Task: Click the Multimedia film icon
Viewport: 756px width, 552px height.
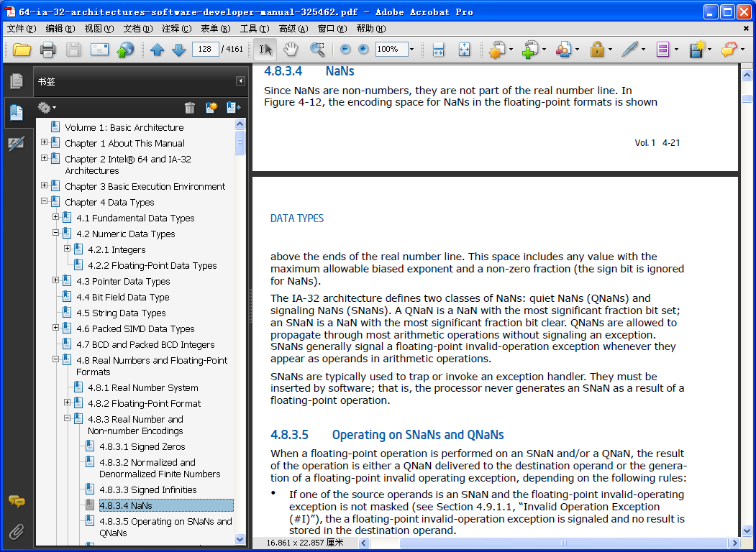Action: 697,50
